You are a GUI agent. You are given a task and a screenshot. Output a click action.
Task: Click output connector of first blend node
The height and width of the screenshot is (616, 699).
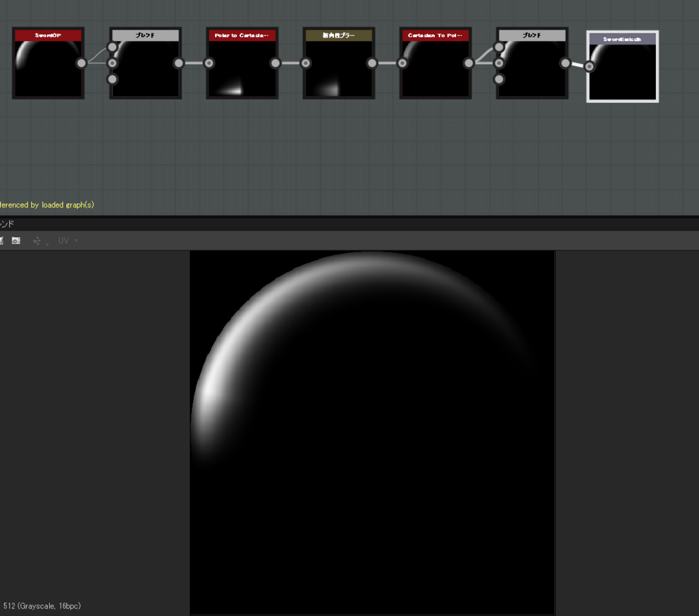pos(179,63)
